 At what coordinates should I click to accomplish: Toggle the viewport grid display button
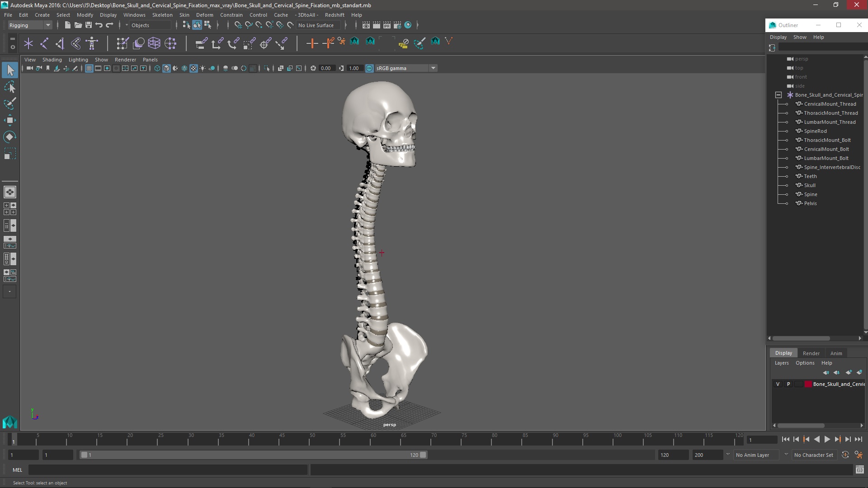(89, 68)
